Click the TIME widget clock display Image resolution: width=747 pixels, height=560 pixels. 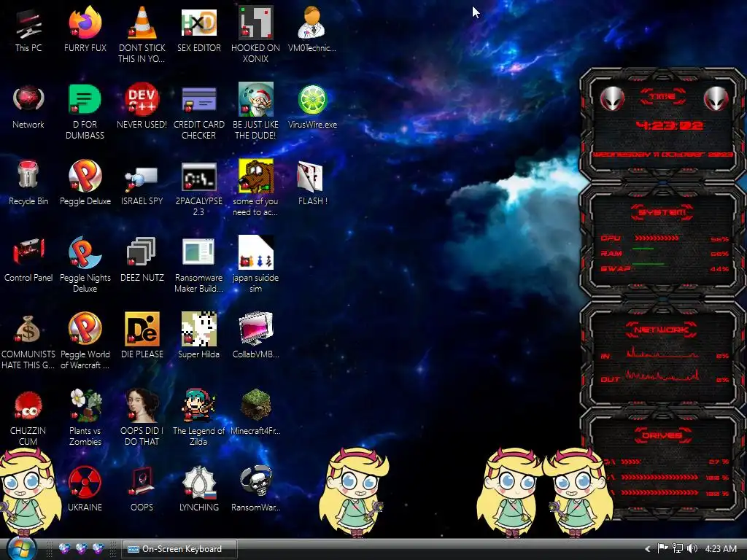tap(669, 125)
